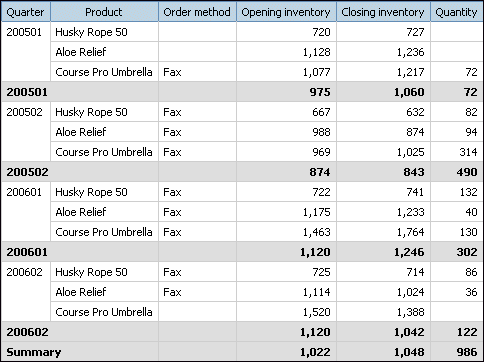The height and width of the screenshot is (362, 484).
Task: Select the quantity value 314
Action: (x=468, y=152)
